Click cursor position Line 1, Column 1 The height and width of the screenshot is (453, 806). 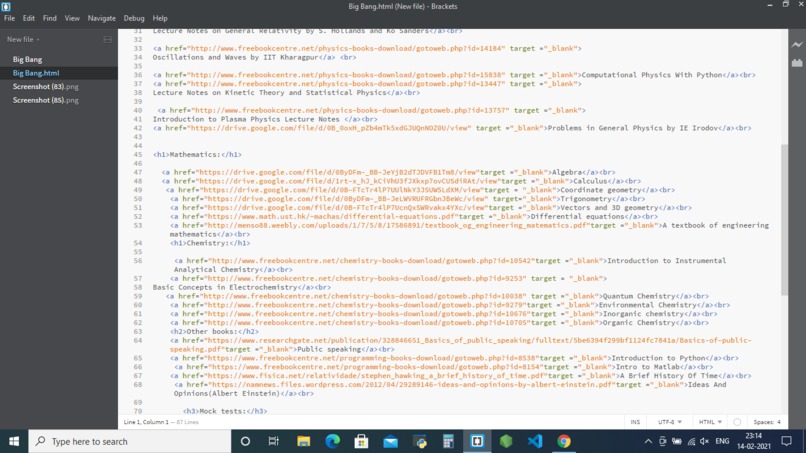[146, 422]
